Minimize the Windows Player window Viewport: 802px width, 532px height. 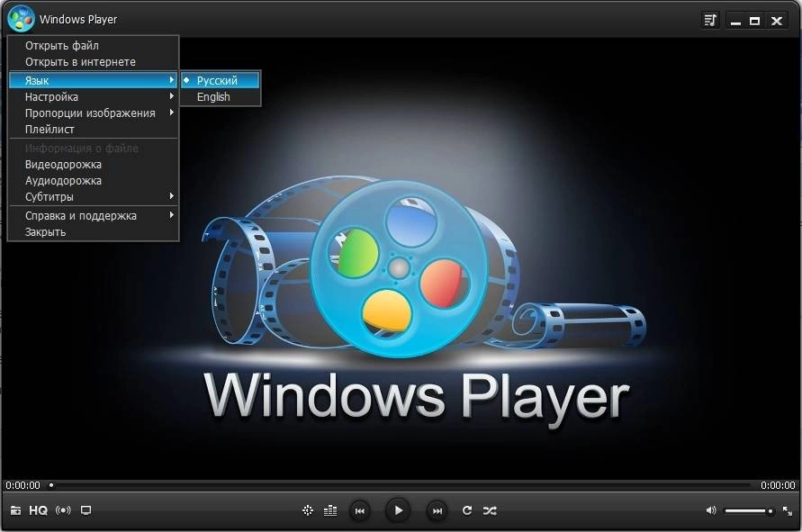coord(735,21)
